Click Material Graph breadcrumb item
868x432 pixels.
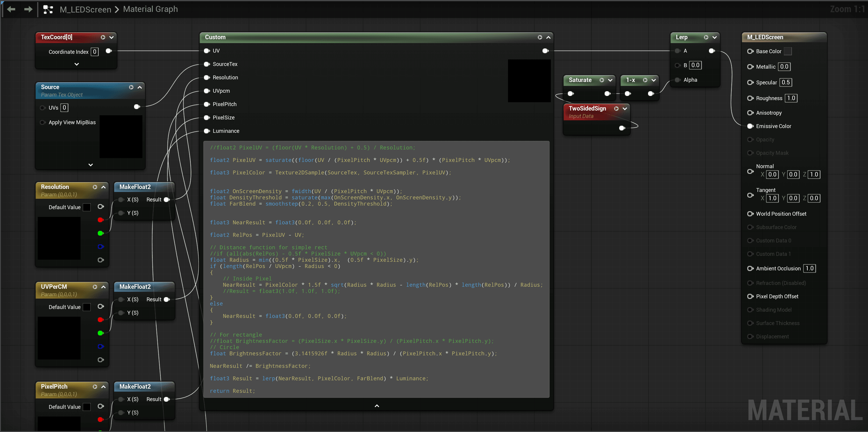coord(150,10)
